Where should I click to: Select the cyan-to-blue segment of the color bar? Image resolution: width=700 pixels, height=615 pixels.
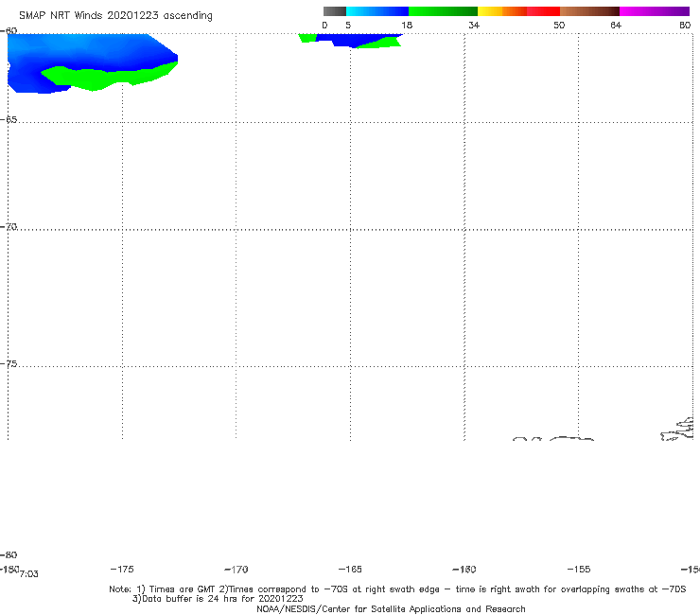377,11
